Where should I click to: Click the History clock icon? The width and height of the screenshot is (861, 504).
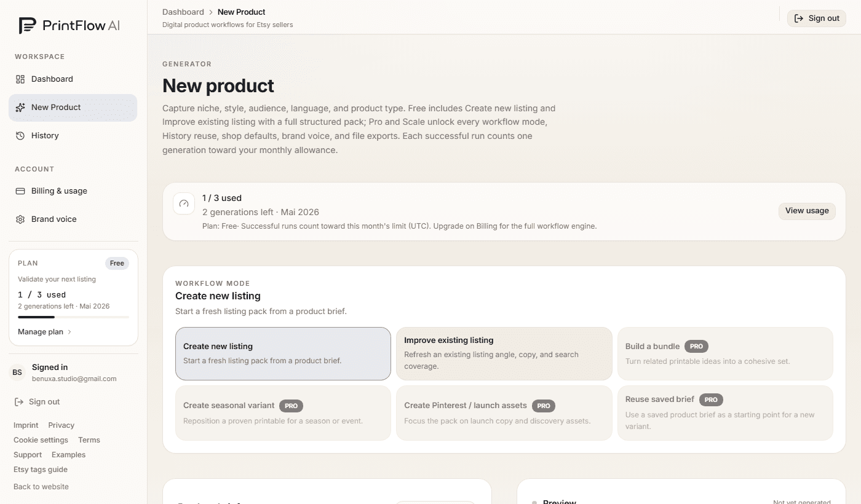(x=20, y=136)
